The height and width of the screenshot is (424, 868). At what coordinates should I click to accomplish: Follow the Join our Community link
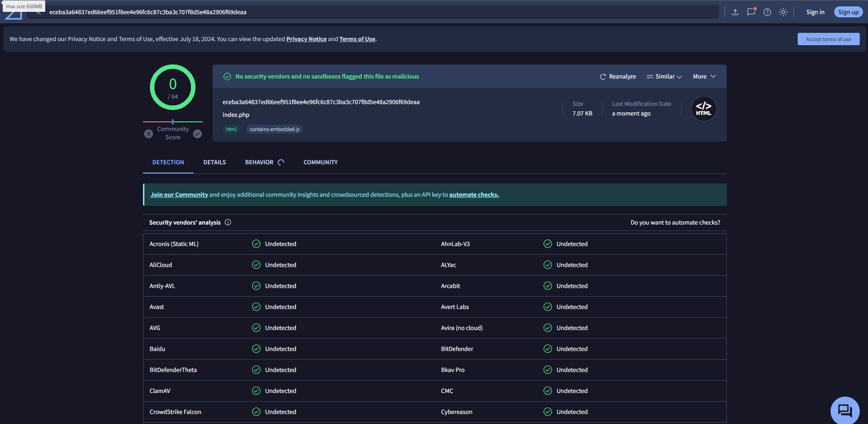click(179, 195)
